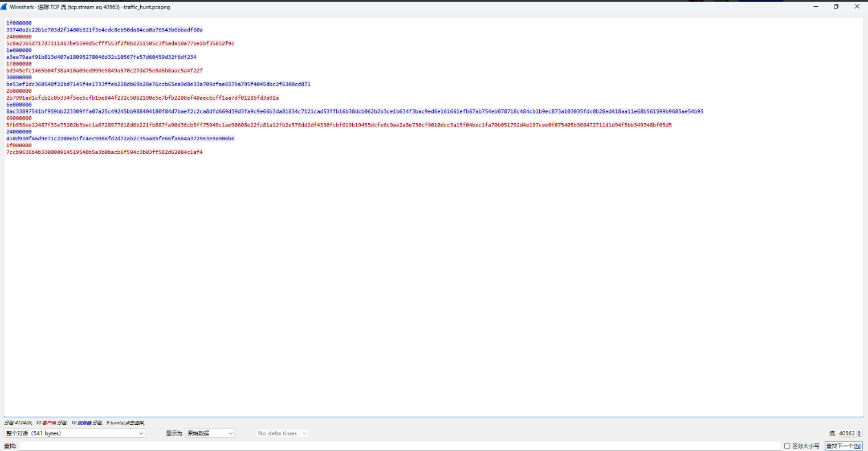The height and width of the screenshot is (451, 868).
Task: Open the No delta times dropdown
Action: point(282,433)
